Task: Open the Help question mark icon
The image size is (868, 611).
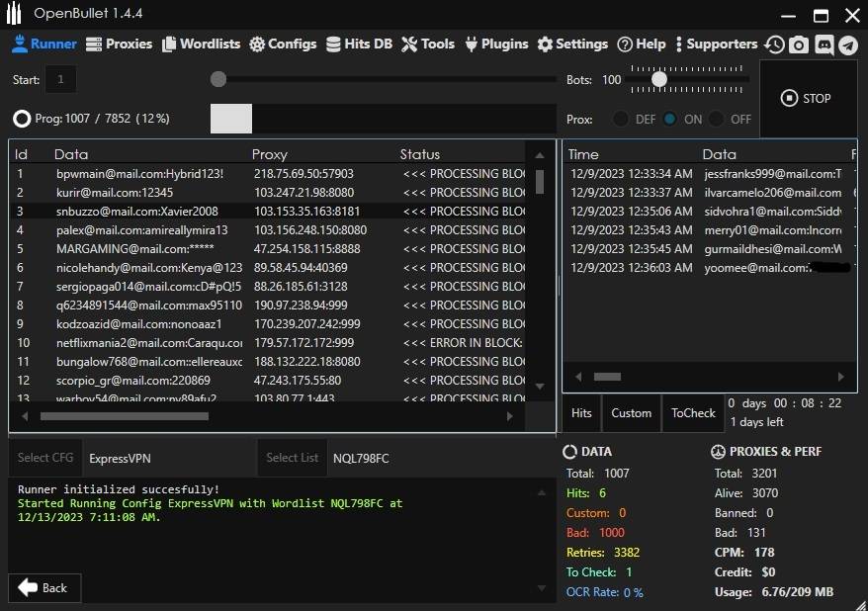Action: [x=625, y=44]
